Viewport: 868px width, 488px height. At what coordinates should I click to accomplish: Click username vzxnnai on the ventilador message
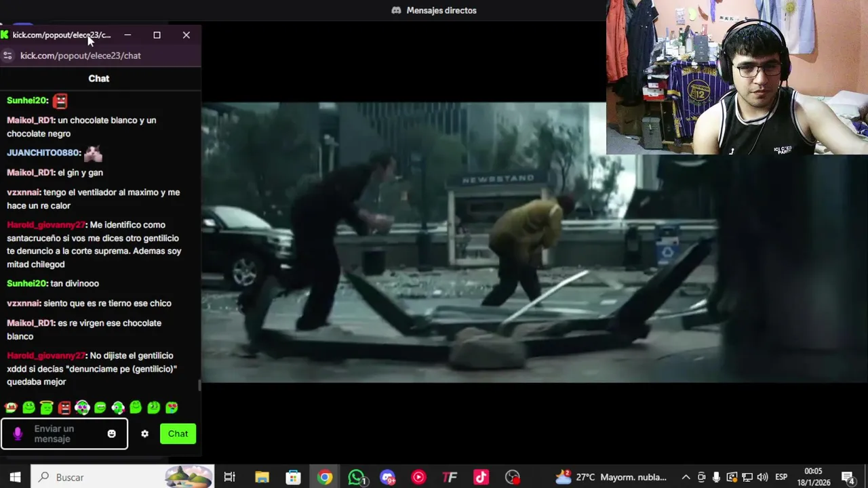click(x=23, y=192)
